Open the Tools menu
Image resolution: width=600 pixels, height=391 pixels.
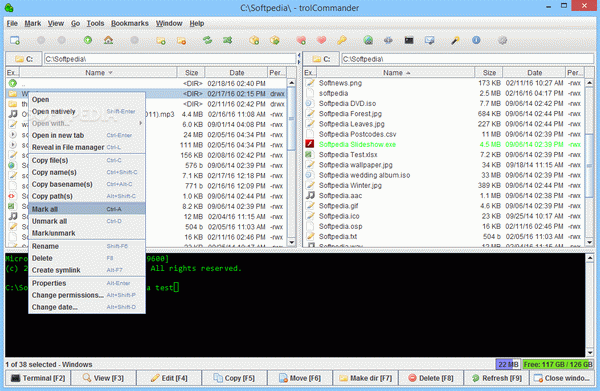[95, 23]
